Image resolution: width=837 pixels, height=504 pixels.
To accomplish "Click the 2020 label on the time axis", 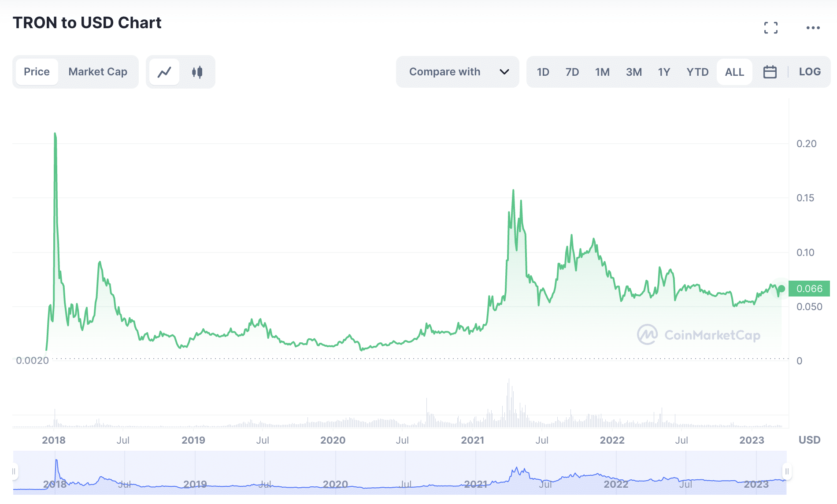I will (333, 440).
